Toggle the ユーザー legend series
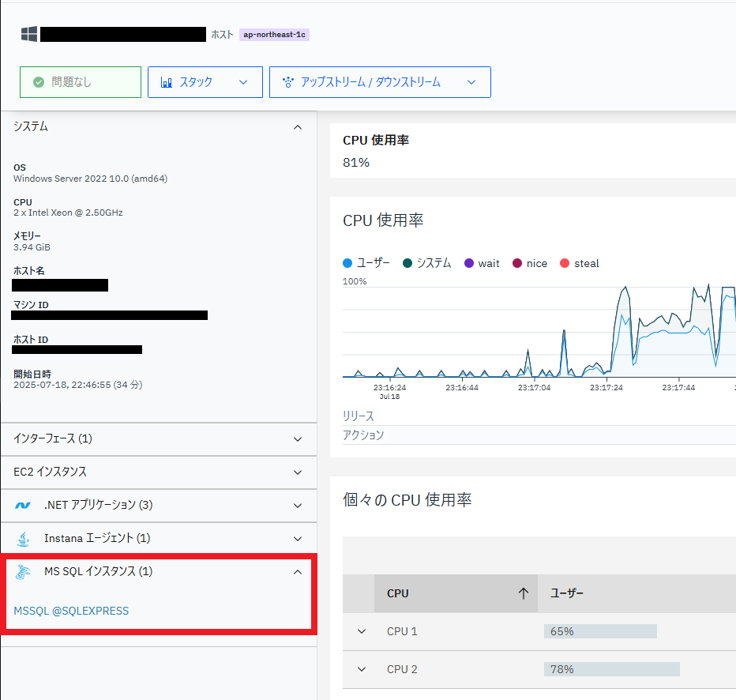The image size is (736, 700). click(x=366, y=263)
